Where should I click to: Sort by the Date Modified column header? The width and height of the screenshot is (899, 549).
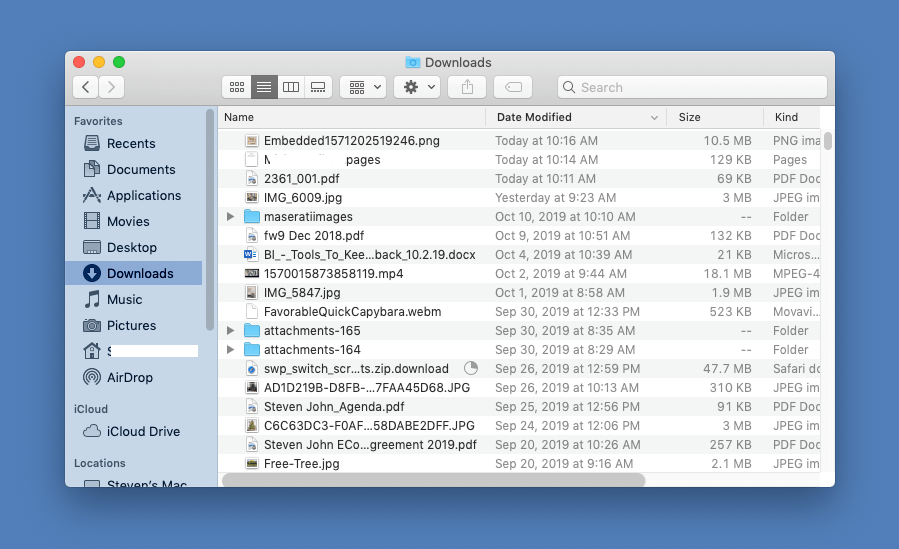pyautogui.click(x=576, y=117)
